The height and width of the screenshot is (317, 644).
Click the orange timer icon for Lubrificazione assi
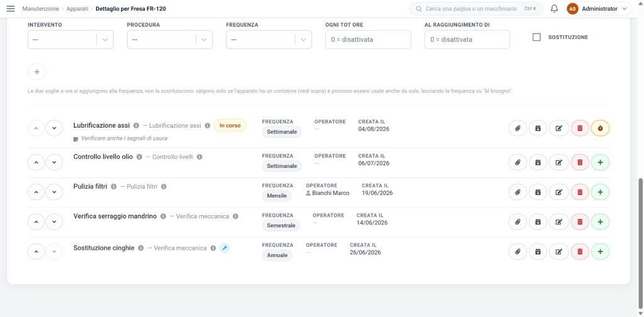tap(600, 128)
